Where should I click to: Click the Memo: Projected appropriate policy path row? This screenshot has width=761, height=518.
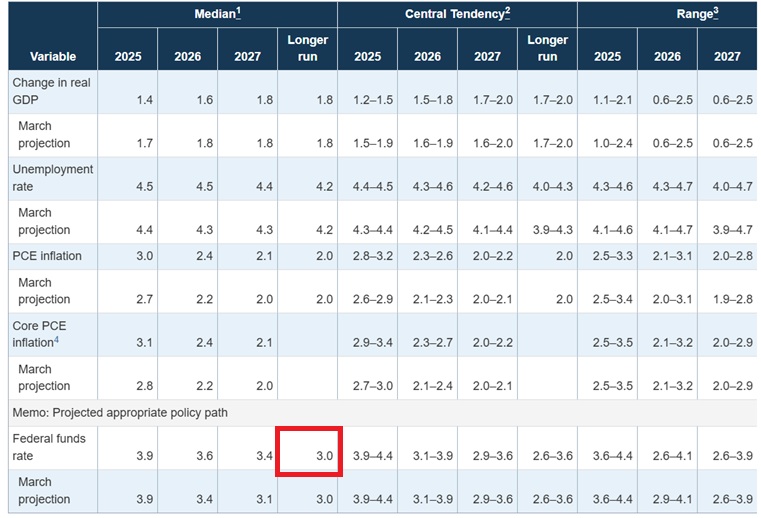[382, 413]
